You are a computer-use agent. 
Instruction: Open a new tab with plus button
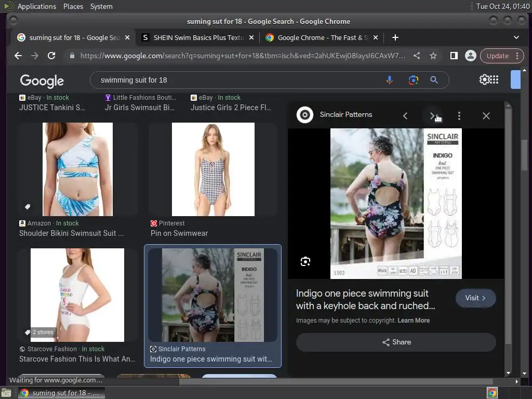tap(395, 37)
